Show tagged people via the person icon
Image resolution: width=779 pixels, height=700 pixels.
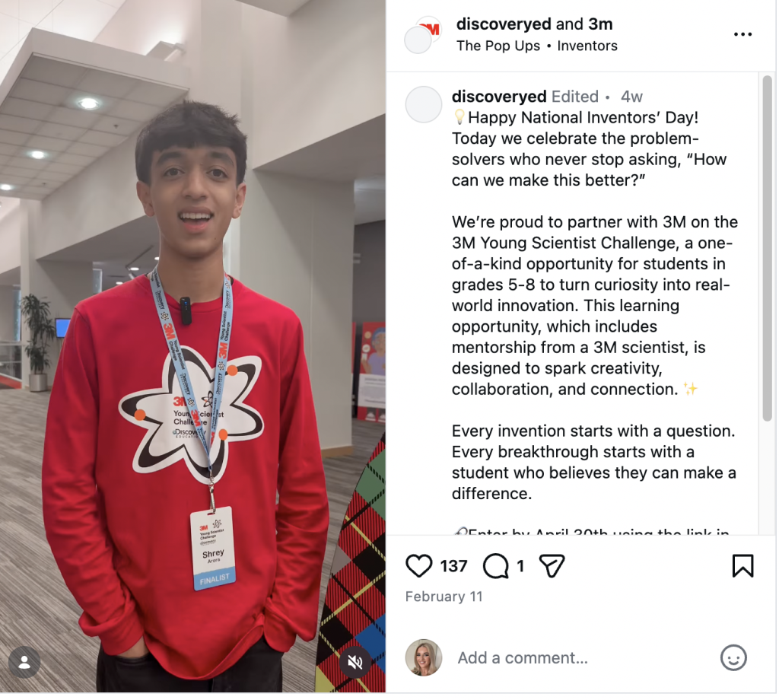pos(24,662)
